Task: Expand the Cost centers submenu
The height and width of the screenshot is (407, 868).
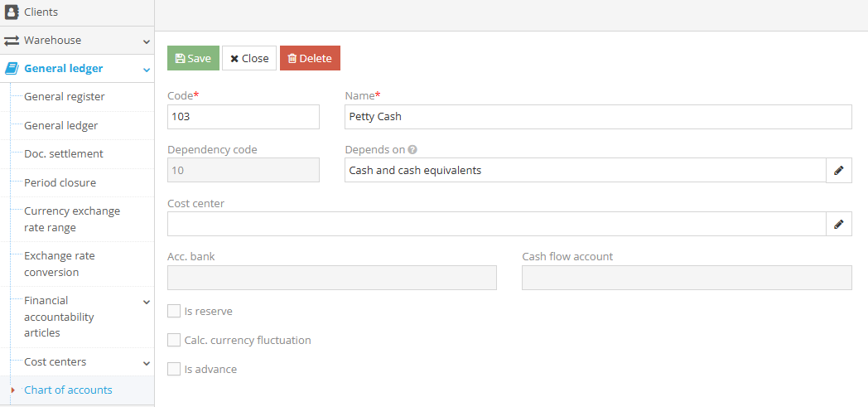Action: click(147, 363)
